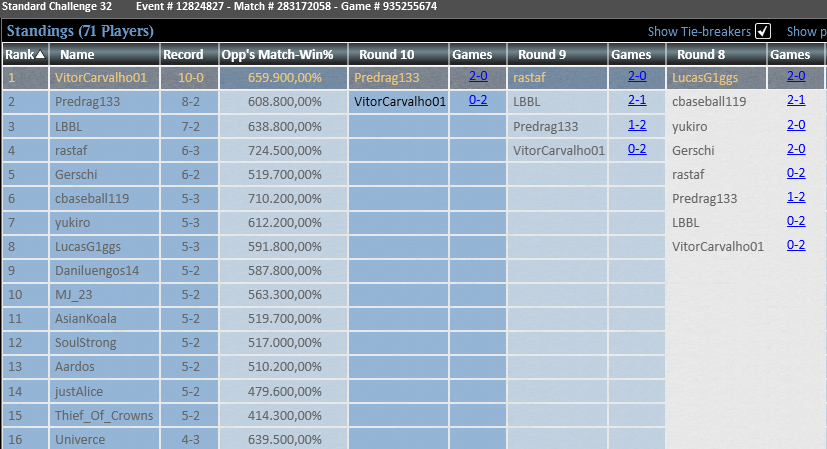
Task: Open Round 10 2-0 result versus Predrag133
Action: 478,76
